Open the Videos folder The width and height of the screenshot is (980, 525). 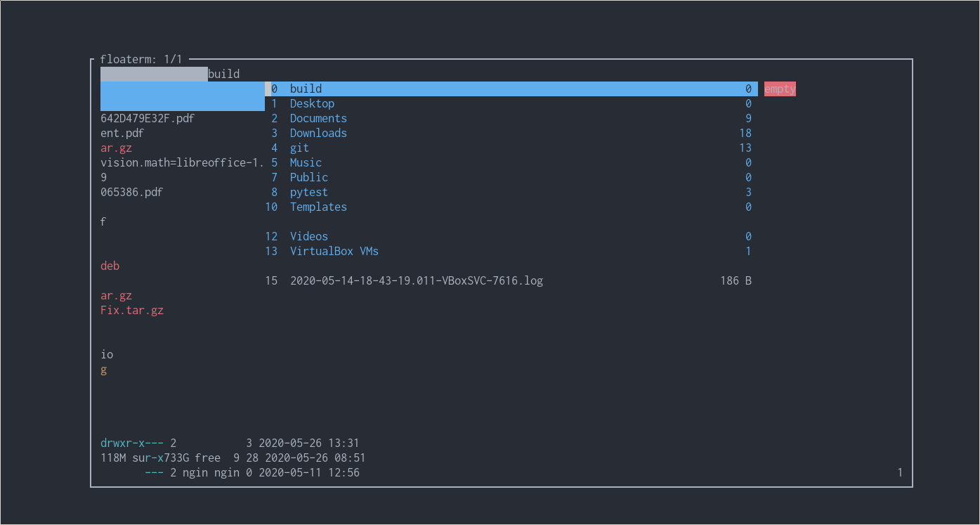point(308,236)
